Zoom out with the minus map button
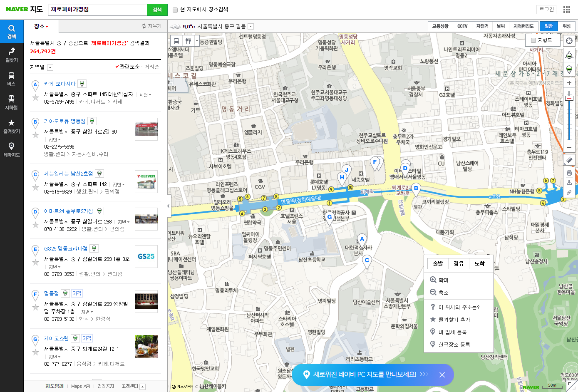 click(x=569, y=147)
